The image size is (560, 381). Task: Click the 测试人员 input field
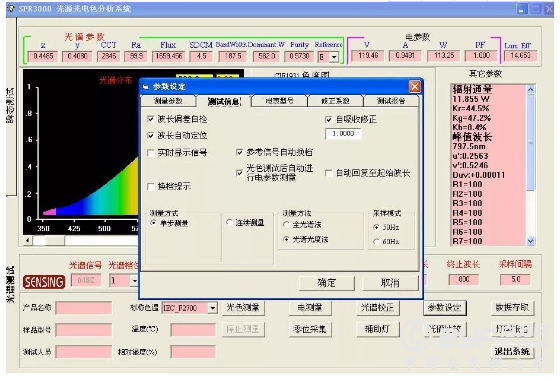coord(84,352)
